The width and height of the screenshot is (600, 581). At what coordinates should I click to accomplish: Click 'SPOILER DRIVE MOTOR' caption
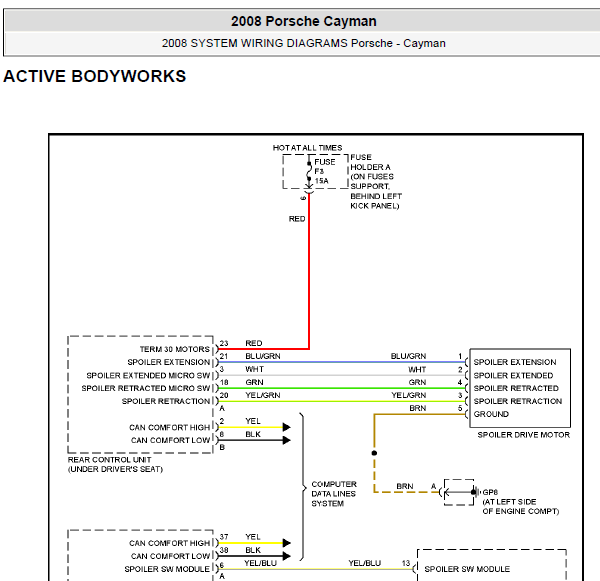(x=523, y=435)
